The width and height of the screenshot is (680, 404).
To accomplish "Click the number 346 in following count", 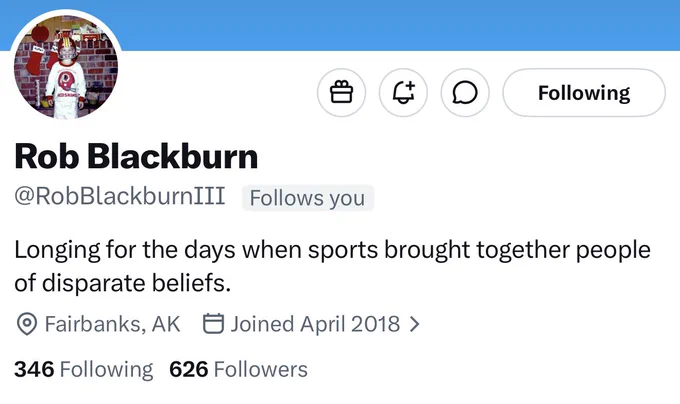I will coord(34,369).
